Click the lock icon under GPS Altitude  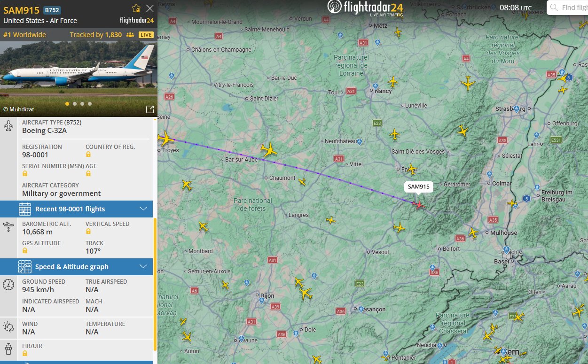pos(25,251)
